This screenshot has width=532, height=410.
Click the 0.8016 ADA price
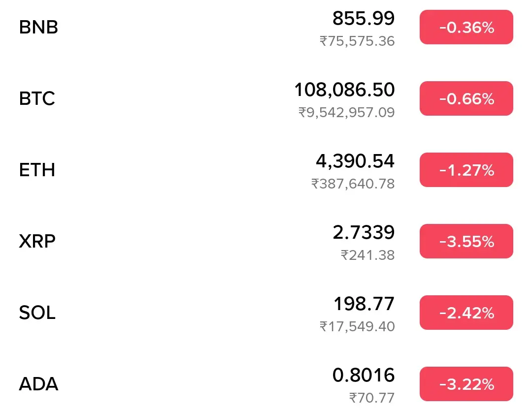364,375
